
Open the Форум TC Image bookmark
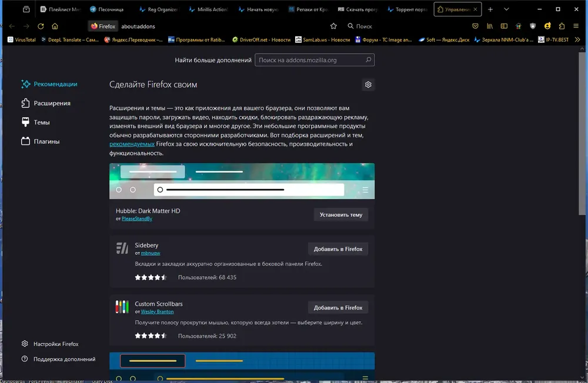[383, 40]
